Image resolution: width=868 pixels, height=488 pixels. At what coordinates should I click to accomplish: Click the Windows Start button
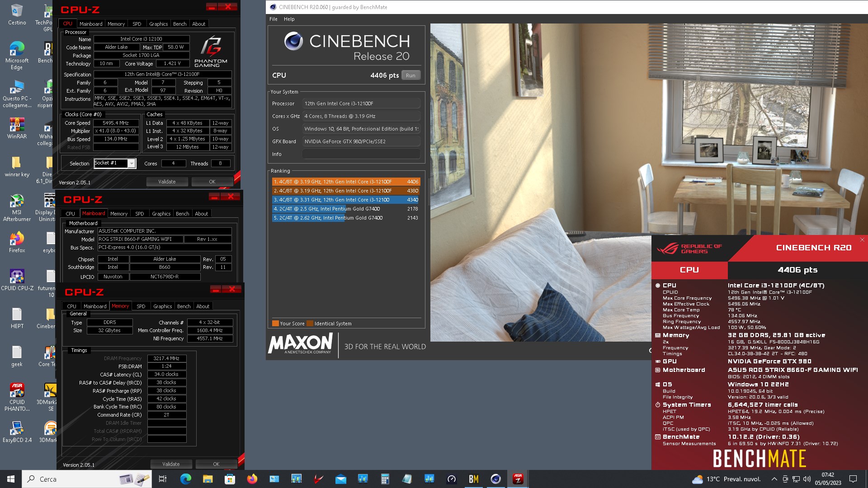11,479
